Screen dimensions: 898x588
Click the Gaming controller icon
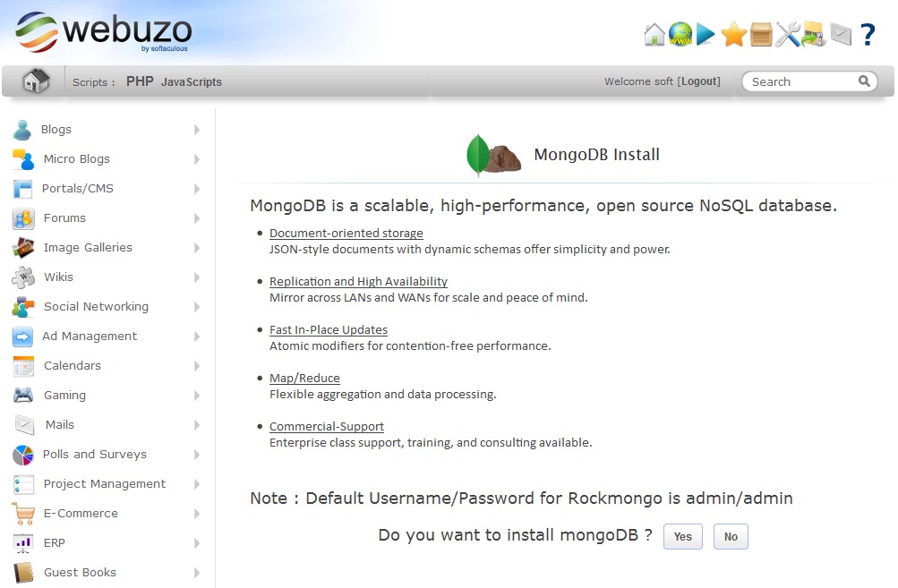point(23,395)
